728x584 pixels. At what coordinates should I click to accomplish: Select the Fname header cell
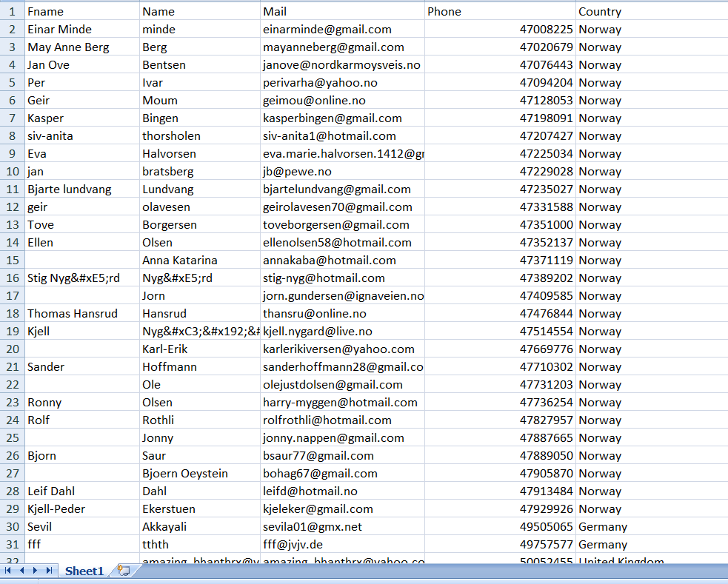(82, 11)
